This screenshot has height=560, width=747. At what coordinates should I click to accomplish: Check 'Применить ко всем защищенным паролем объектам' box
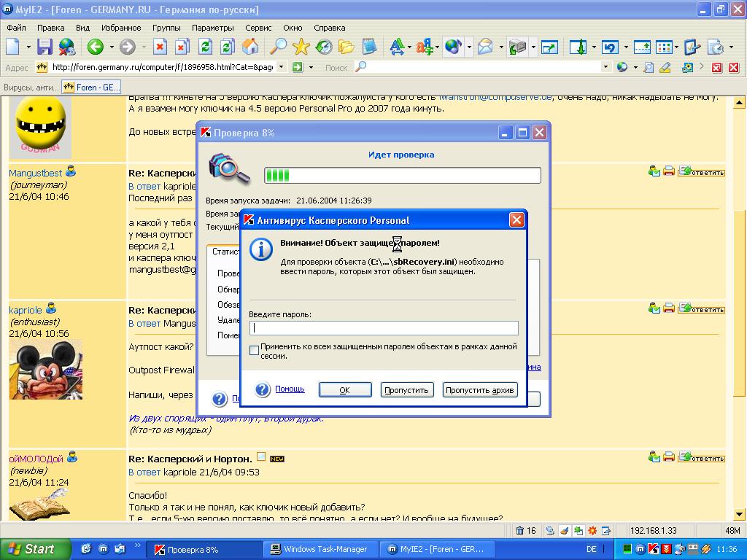pos(255,351)
